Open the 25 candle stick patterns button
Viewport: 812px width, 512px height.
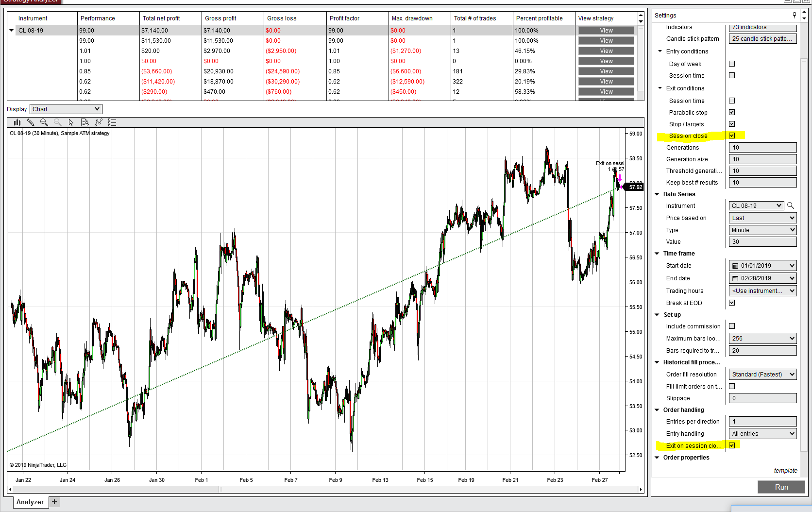[763, 39]
